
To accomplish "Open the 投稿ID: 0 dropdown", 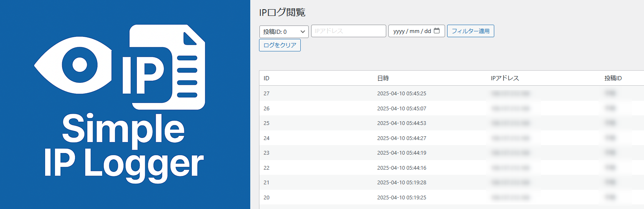I will (x=284, y=31).
